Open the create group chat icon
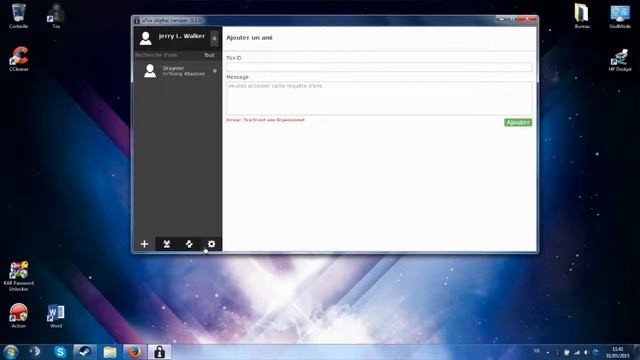Viewport: 640px width, 360px height. (167, 244)
